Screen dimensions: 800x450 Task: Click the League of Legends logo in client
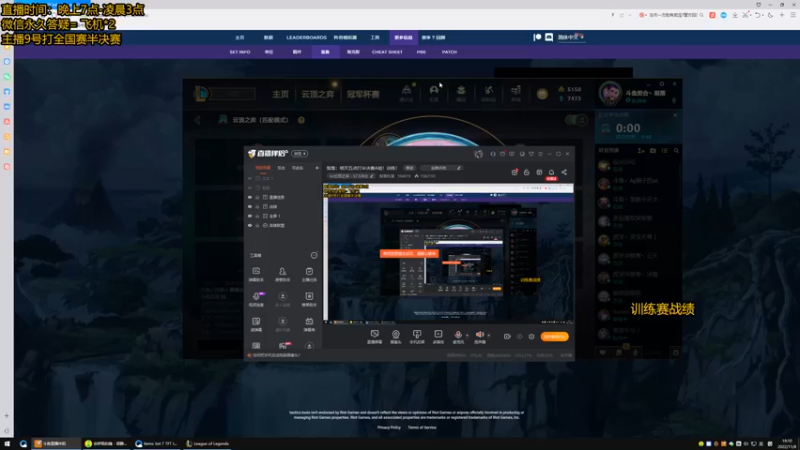tap(202, 93)
